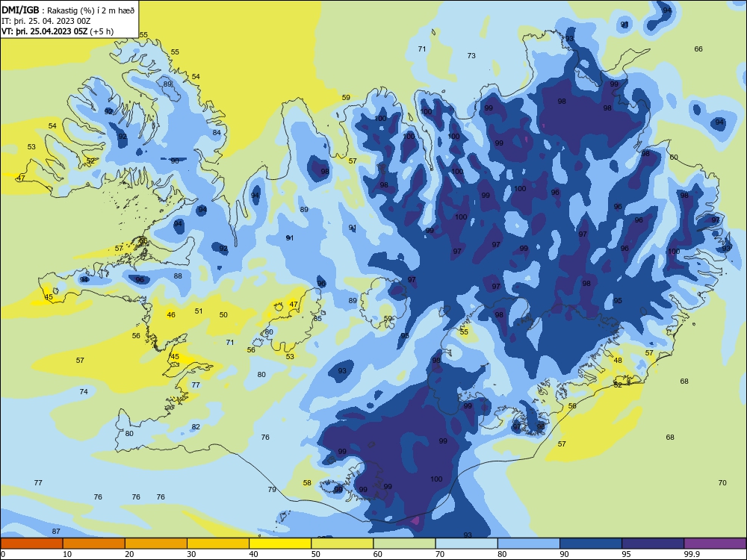Select the 20–30 legend color band

click(x=156, y=544)
